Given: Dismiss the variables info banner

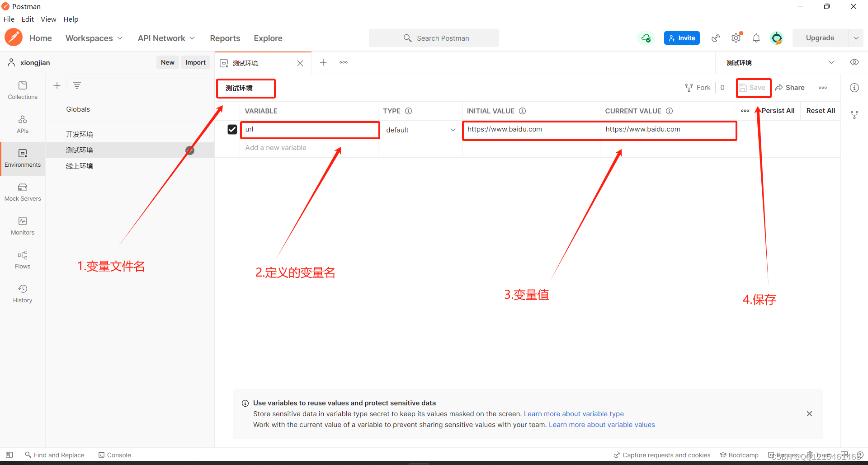Looking at the screenshot, I should (810, 414).
